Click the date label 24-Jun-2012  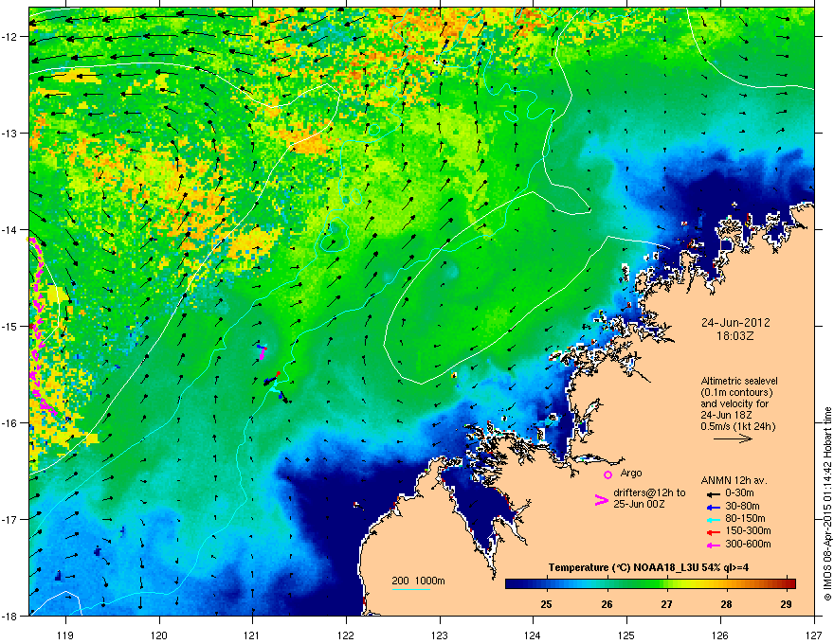point(735,323)
